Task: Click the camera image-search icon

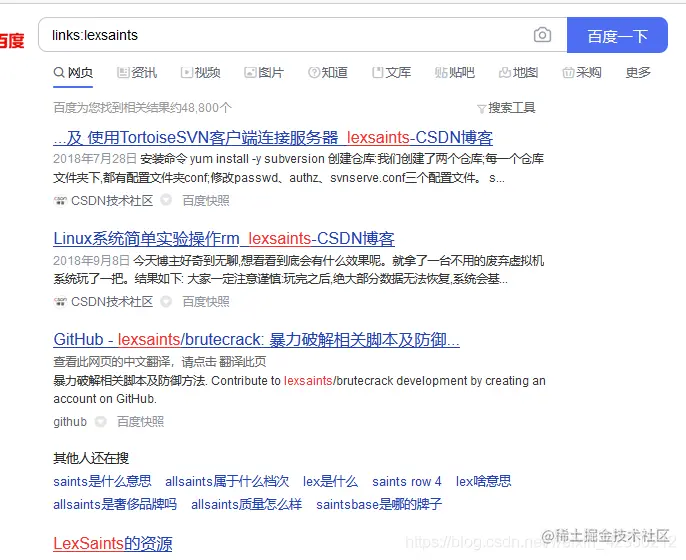Action: 542,35
